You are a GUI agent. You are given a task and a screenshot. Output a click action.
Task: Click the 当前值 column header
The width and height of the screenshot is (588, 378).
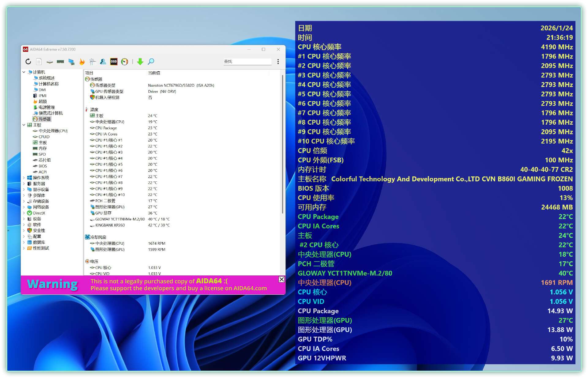[x=154, y=73]
